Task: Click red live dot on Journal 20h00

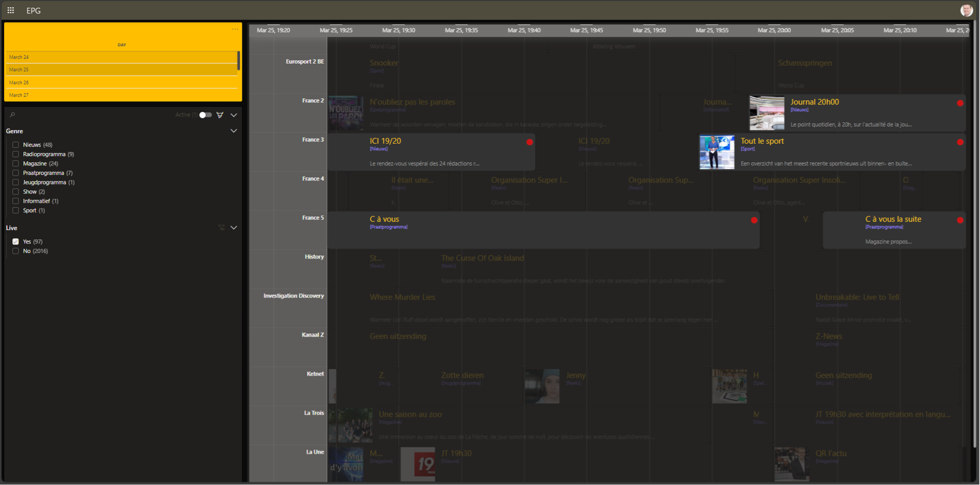Action: click(960, 103)
